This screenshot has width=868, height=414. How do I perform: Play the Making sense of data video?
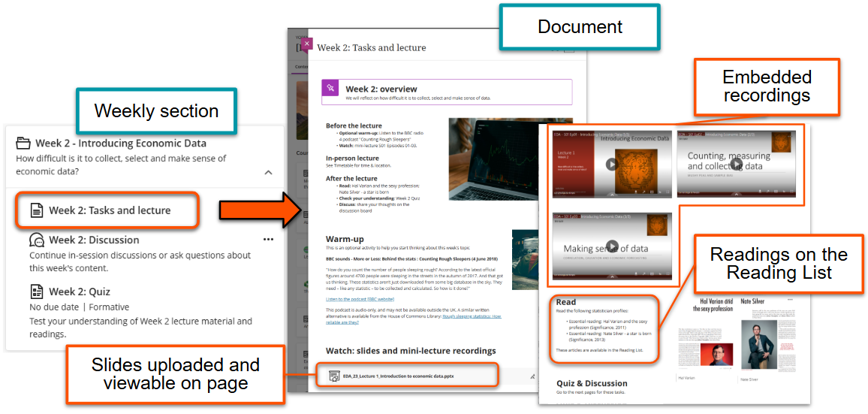tap(613, 246)
